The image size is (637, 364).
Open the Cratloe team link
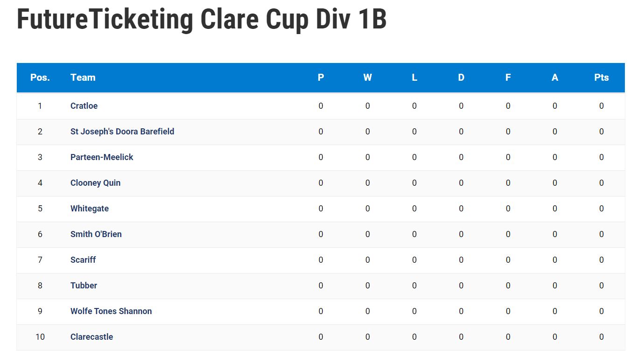coord(84,106)
